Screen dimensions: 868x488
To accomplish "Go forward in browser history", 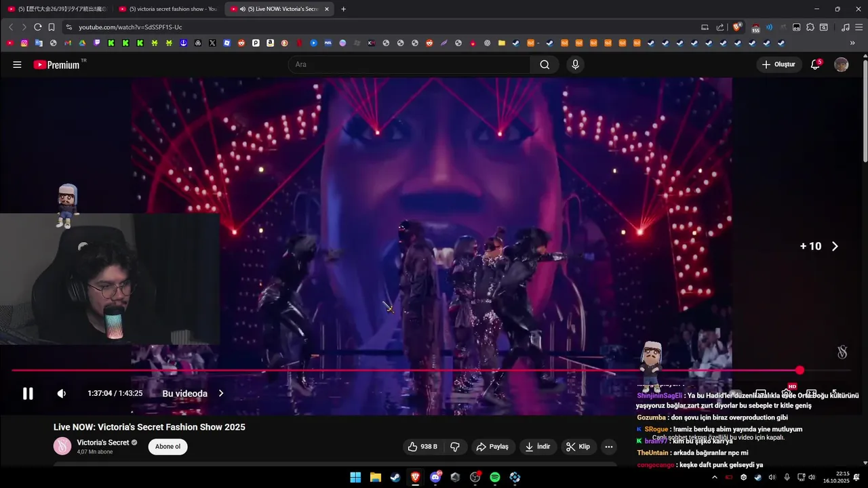I will [24, 27].
